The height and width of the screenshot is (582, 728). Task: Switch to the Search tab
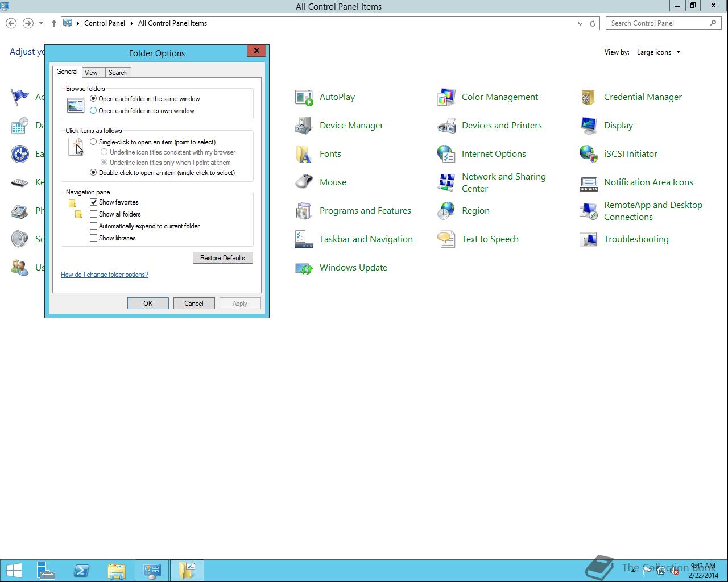tap(118, 73)
